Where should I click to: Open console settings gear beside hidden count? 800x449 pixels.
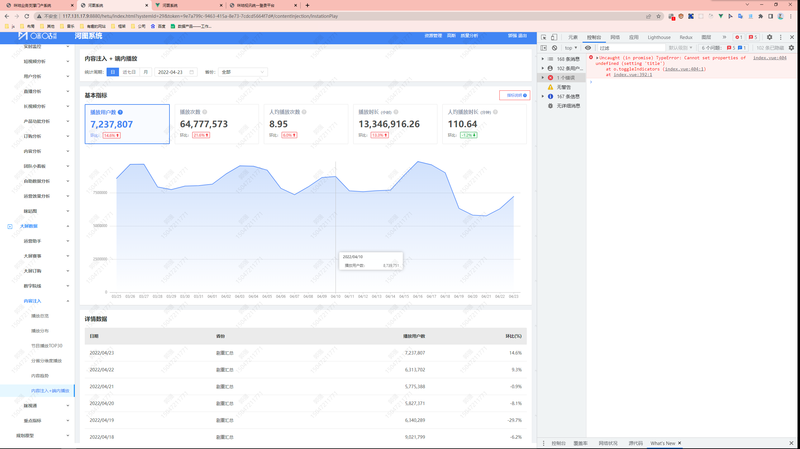pos(791,48)
